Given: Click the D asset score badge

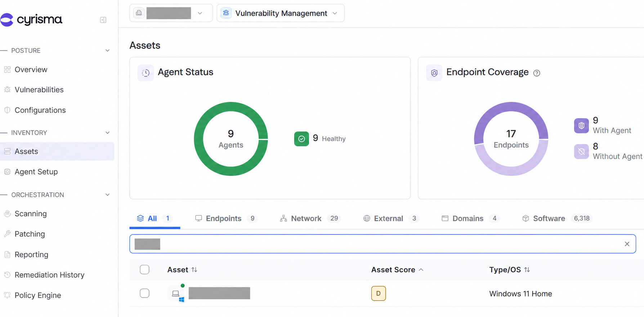Looking at the screenshot, I should tap(378, 293).
